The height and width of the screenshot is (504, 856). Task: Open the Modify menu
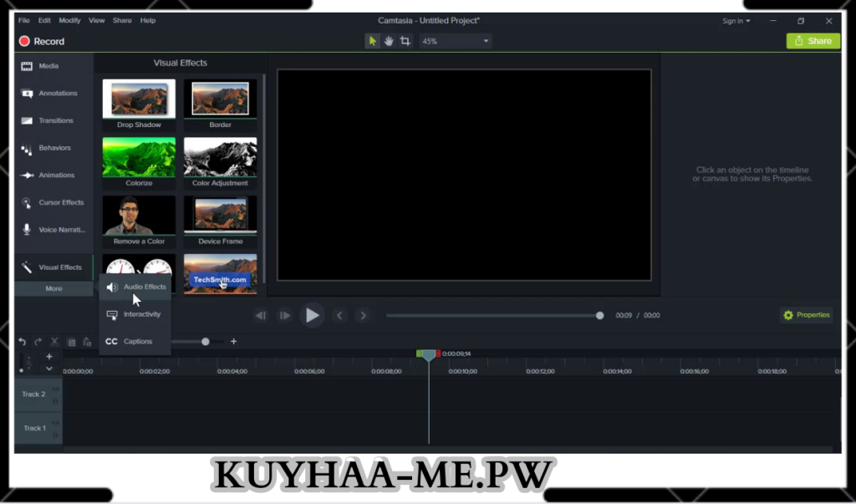69,20
